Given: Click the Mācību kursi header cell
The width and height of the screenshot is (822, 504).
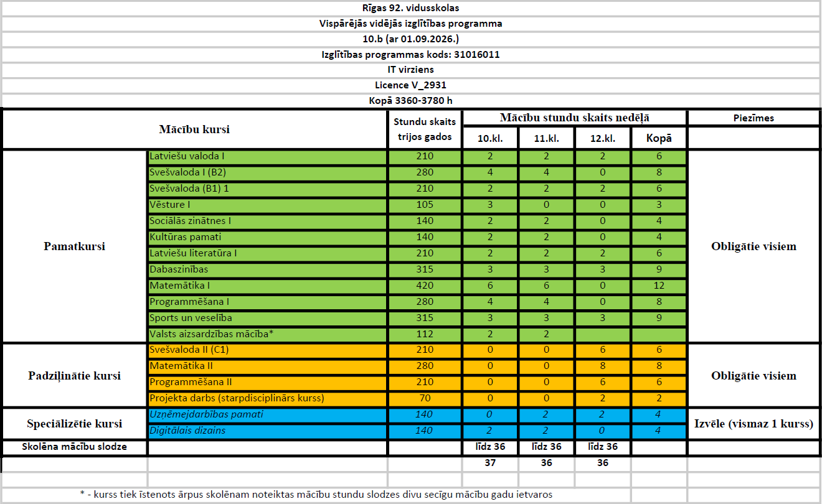Looking at the screenshot, I should (194, 129).
